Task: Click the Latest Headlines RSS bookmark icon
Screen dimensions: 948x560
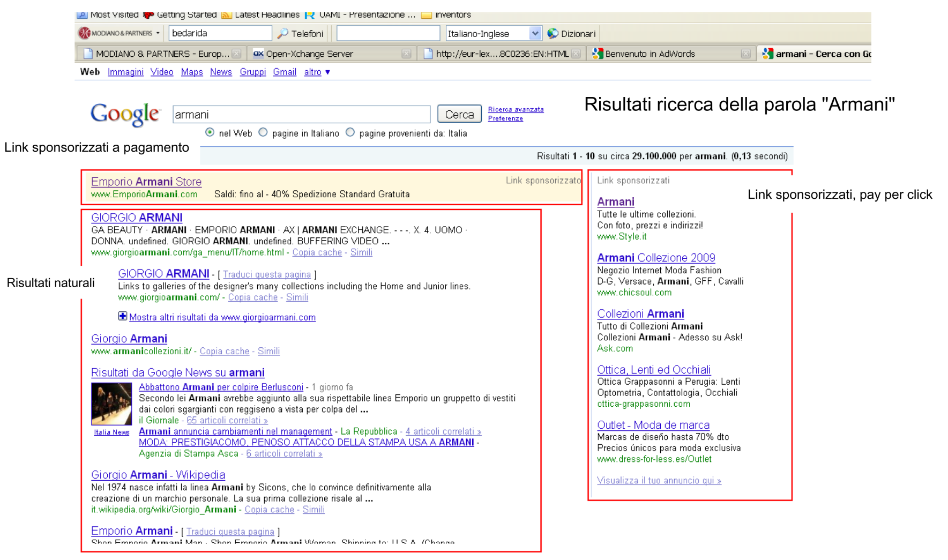Action: click(227, 15)
